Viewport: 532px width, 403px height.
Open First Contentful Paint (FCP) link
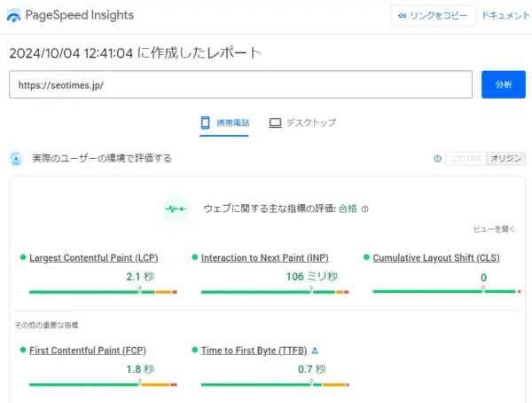point(88,351)
